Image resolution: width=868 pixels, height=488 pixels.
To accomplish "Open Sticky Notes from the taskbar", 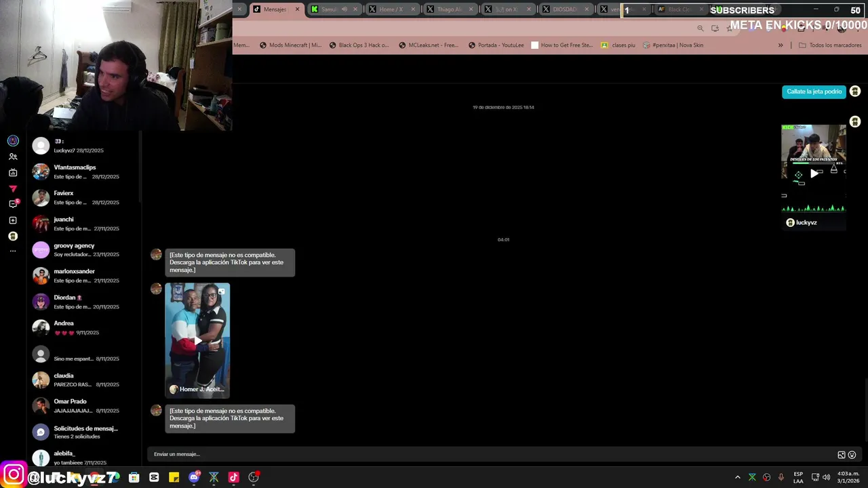I will 174,477.
